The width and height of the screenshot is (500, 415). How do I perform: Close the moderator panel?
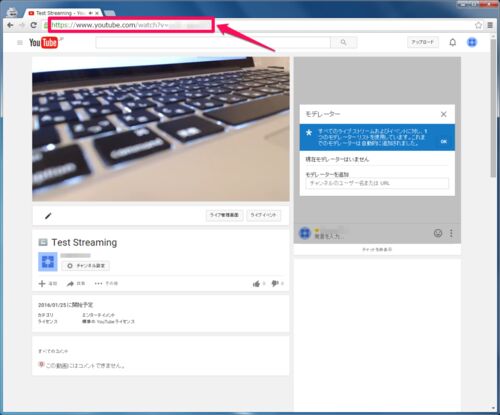[444, 114]
